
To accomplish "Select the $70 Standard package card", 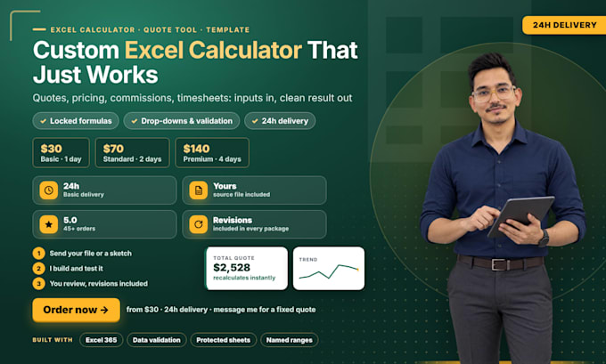I will pyautogui.click(x=132, y=152).
